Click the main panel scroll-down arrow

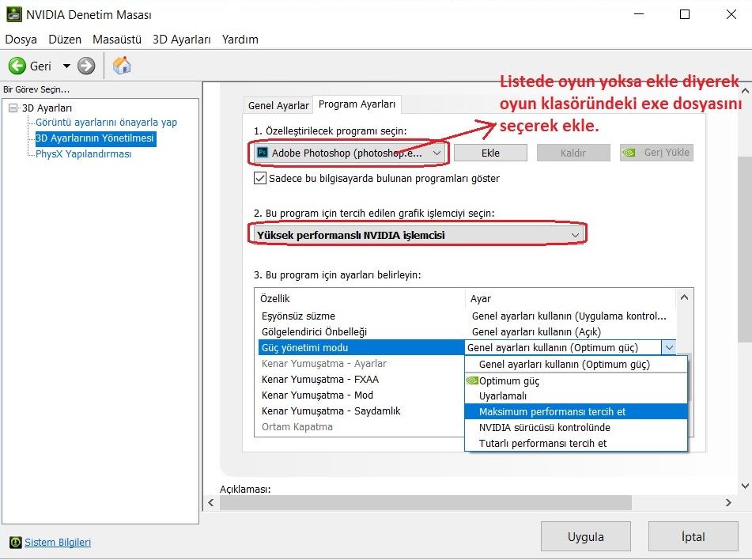coord(745,486)
